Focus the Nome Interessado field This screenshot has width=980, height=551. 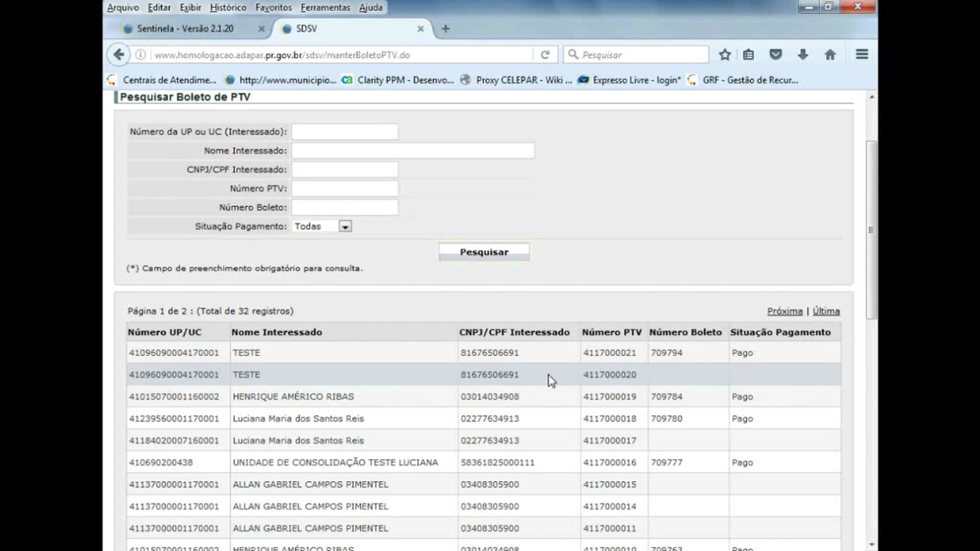[413, 151]
